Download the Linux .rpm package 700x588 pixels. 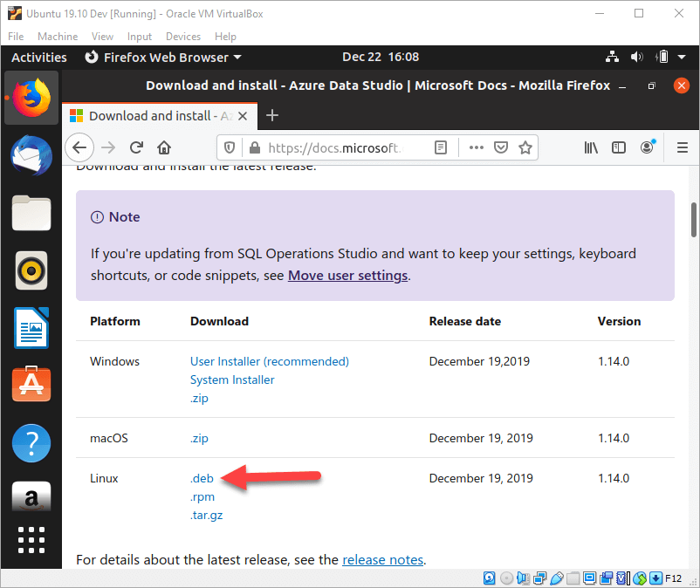(202, 496)
